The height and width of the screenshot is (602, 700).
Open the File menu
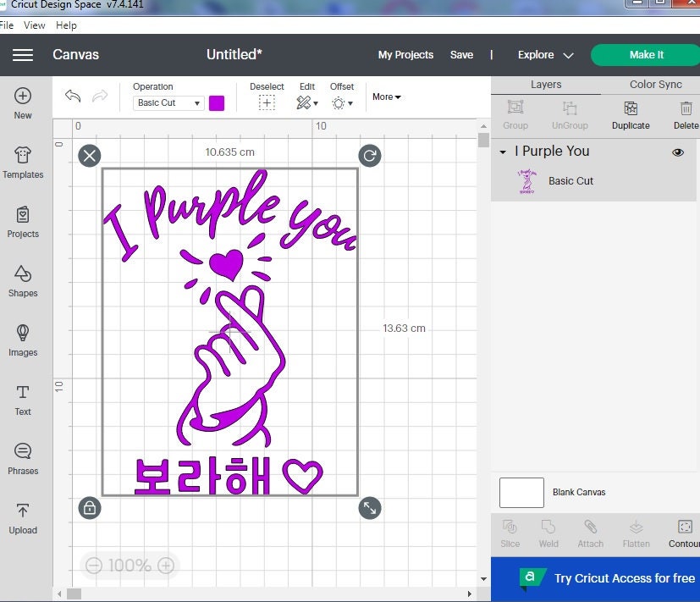(8, 25)
